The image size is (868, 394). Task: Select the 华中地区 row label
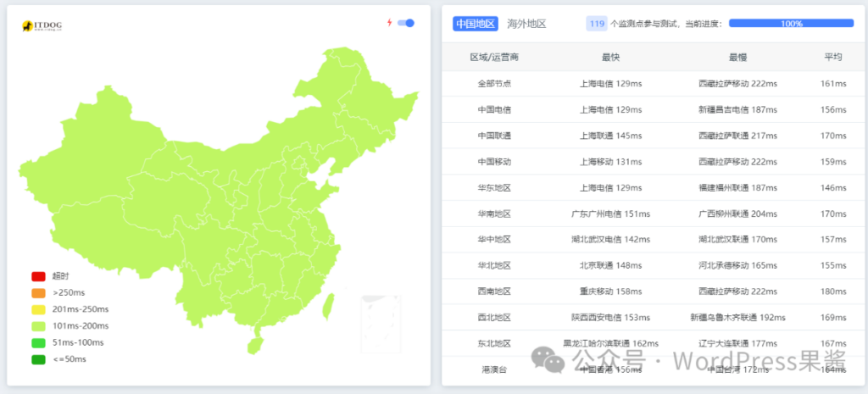point(494,240)
